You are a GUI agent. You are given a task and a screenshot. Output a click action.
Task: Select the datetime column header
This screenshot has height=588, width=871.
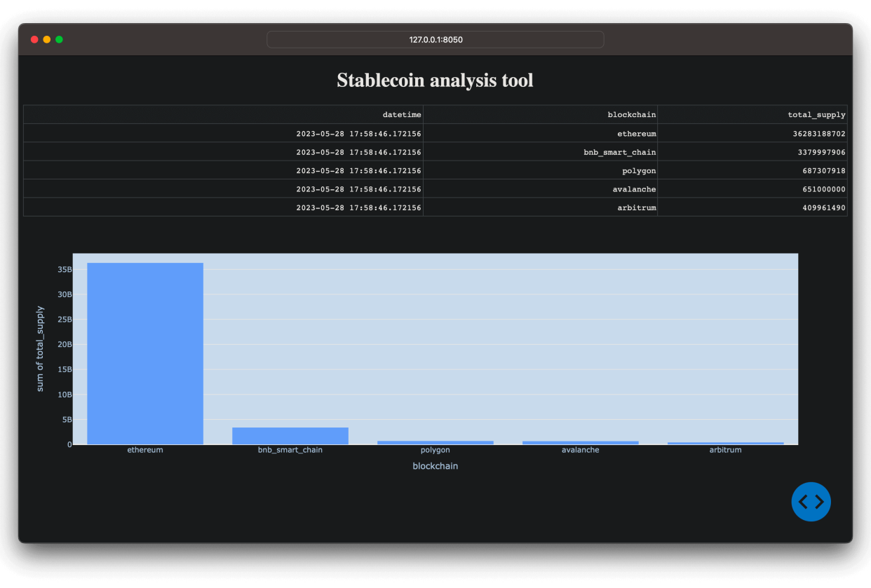[x=402, y=115]
